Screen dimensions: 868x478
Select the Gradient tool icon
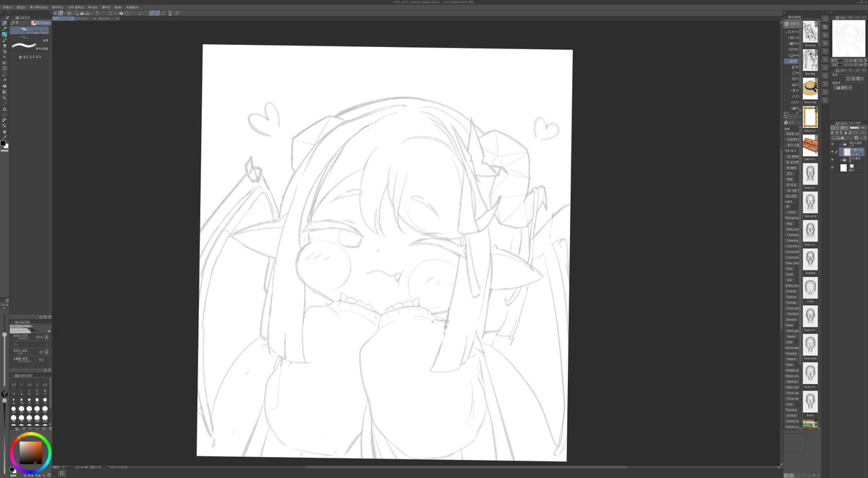[4, 92]
